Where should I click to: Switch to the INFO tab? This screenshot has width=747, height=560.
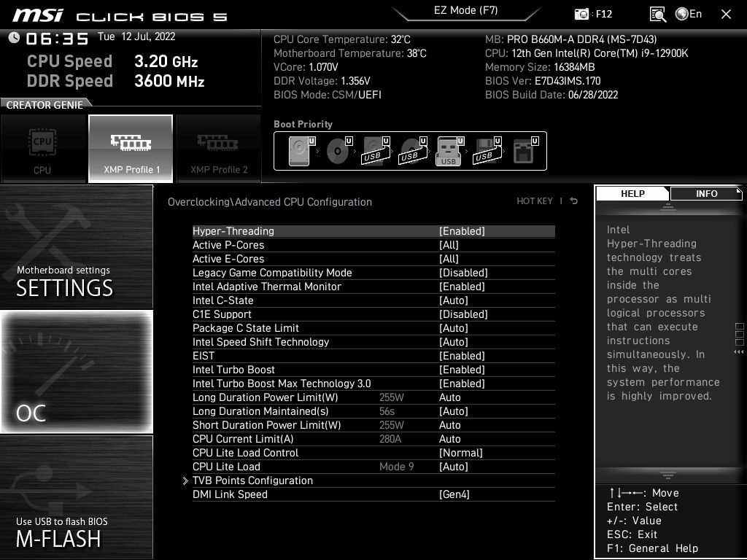706,193
